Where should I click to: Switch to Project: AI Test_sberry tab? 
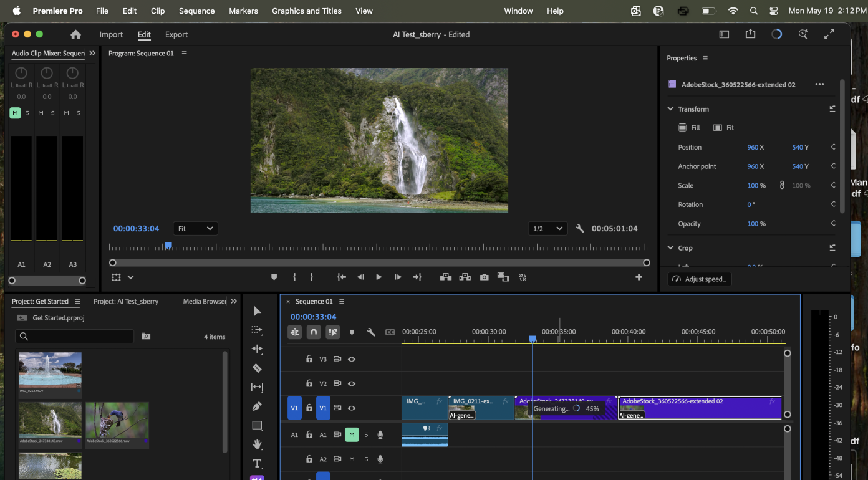coord(126,302)
